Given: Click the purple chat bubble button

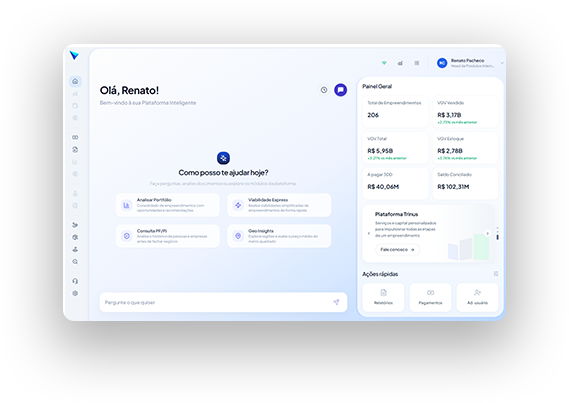Looking at the screenshot, I should click(x=340, y=90).
